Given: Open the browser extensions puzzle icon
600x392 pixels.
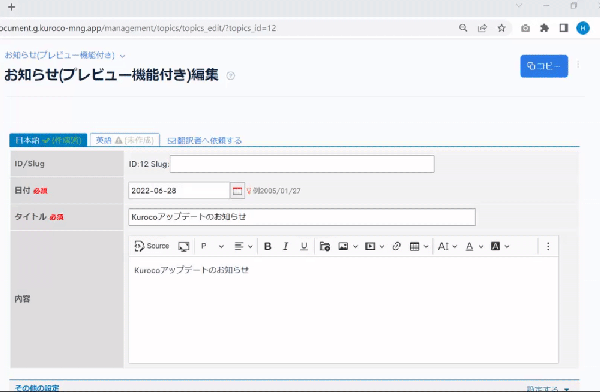Looking at the screenshot, I should click(544, 28).
